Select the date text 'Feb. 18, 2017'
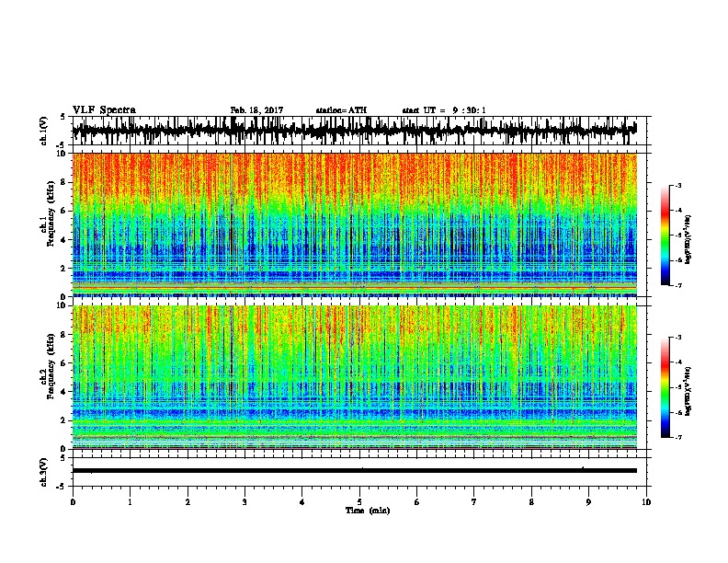This screenshot has height=563, width=728. (x=256, y=110)
